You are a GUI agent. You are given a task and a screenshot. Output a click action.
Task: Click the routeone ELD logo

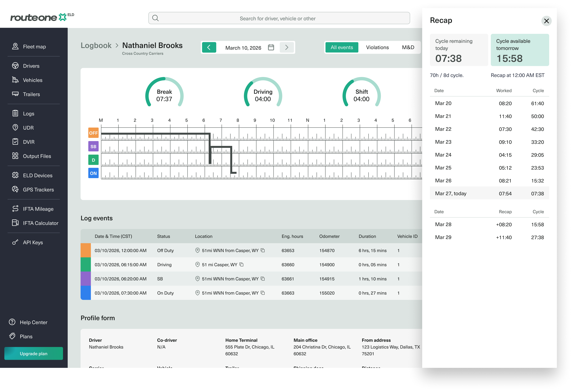pos(42,17)
